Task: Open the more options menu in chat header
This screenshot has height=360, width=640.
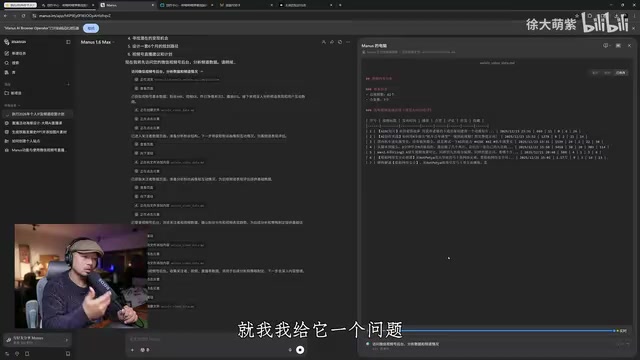Action: point(348,42)
